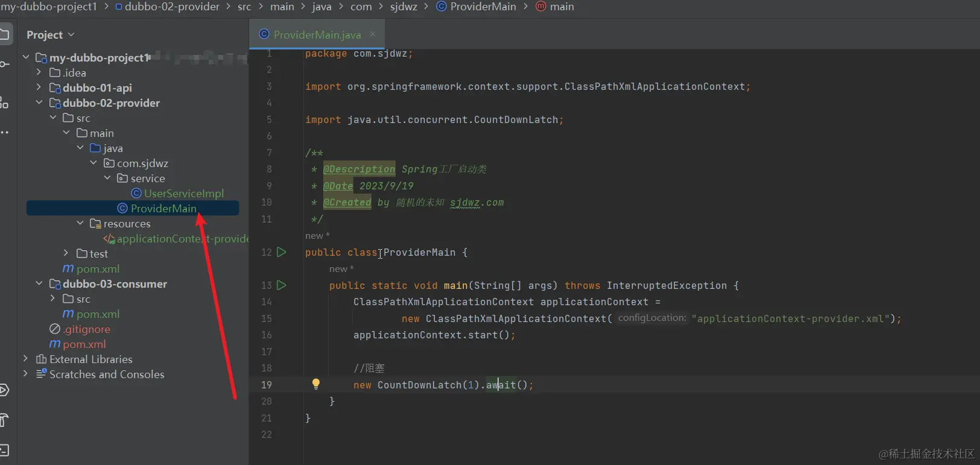Collapse the com.sjdwz package
This screenshot has width=980, height=465.
click(93, 163)
